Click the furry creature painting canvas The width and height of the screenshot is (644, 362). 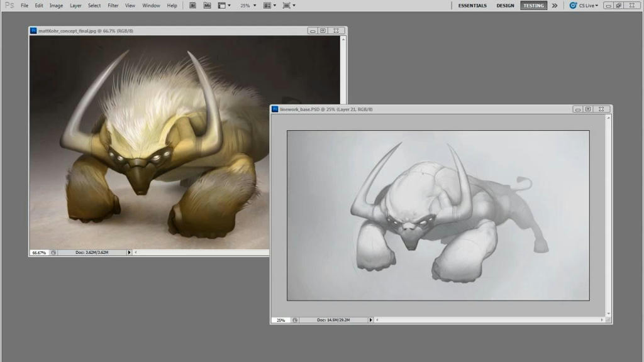coord(150,143)
